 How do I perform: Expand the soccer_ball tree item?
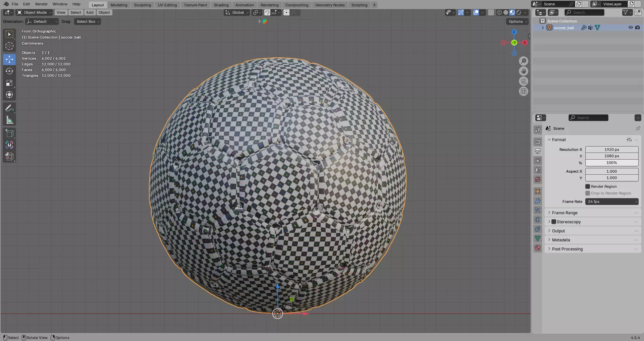[543, 27]
